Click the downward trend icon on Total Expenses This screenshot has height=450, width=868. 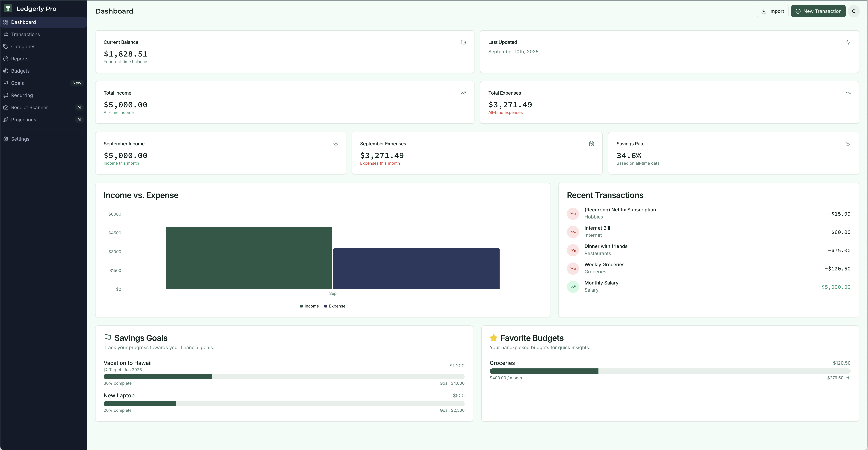pos(848,93)
